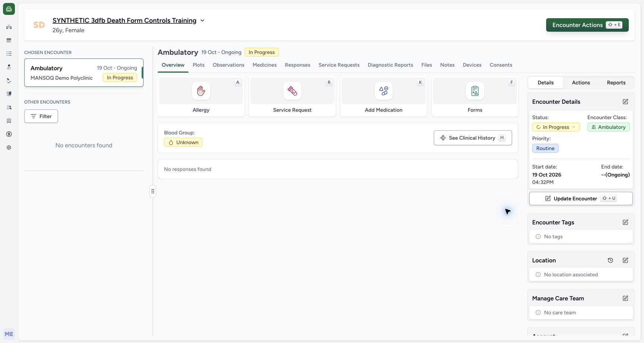Open the In Progress status dropdown in Encounter Details
Screen dimensions: 644x343
pos(556,127)
